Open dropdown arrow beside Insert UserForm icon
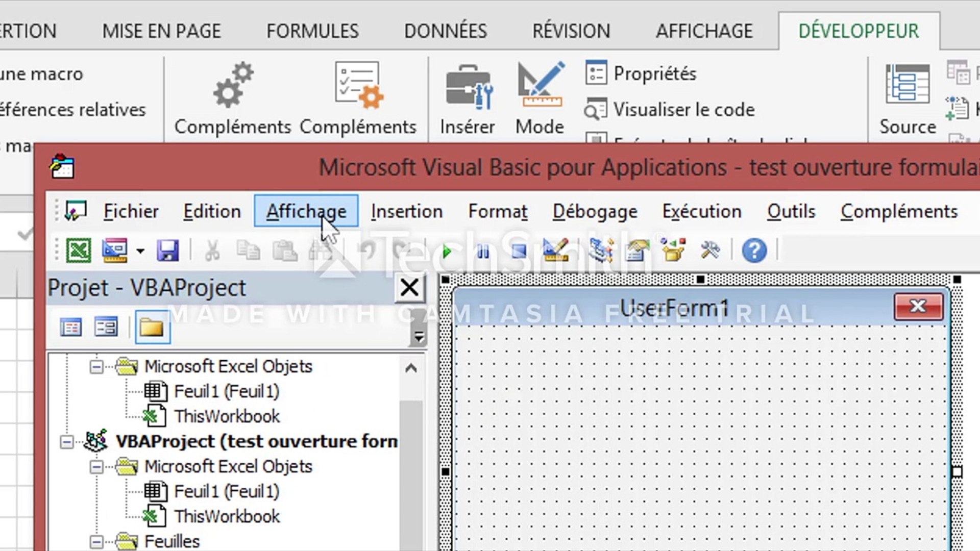The width and height of the screenshot is (980, 551). (x=140, y=251)
